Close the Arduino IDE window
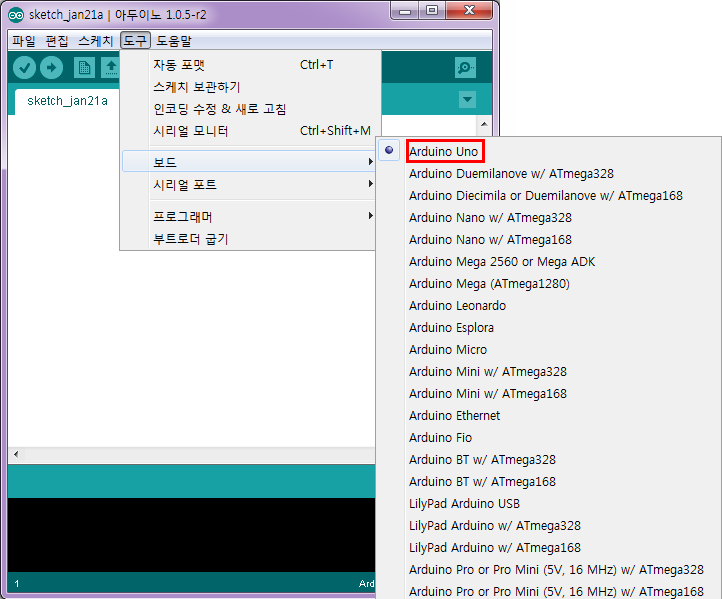Viewport: 722px width, 599px height. click(469, 11)
